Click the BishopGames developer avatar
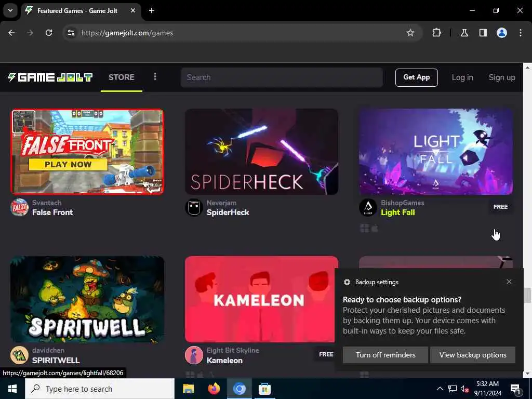 pos(368,207)
